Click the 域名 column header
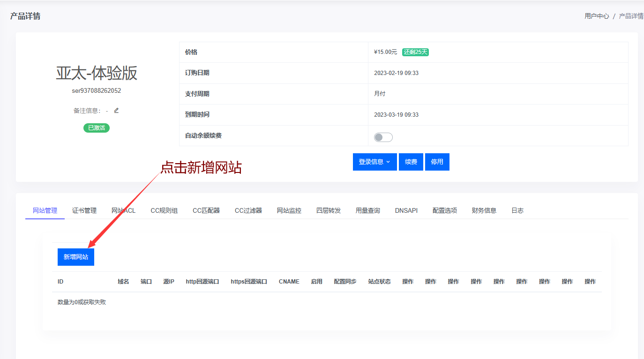Image resolution: width=644 pixels, height=359 pixels. click(123, 282)
